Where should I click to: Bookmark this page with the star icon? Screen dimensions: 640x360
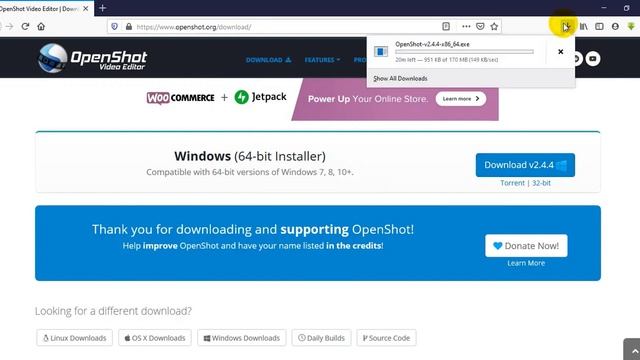(x=494, y=27)
